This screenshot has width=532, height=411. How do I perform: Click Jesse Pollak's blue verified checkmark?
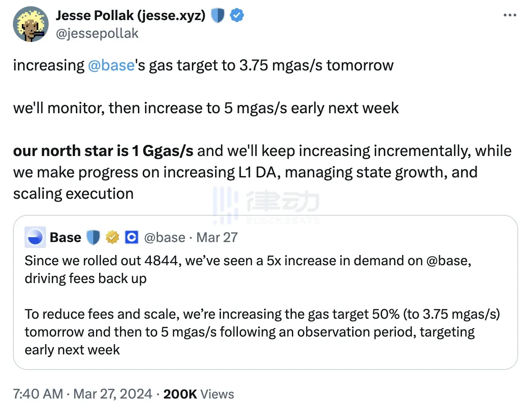tap(236, 16)
